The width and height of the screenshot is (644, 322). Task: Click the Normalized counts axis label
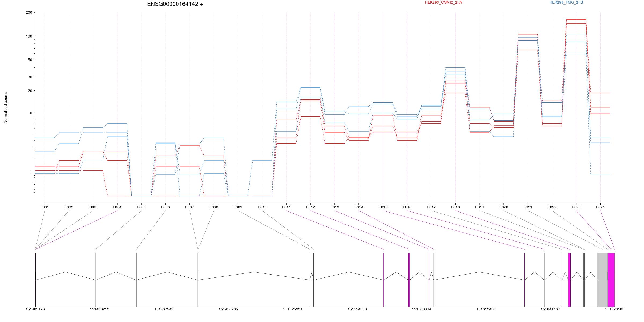pos(6,108)
